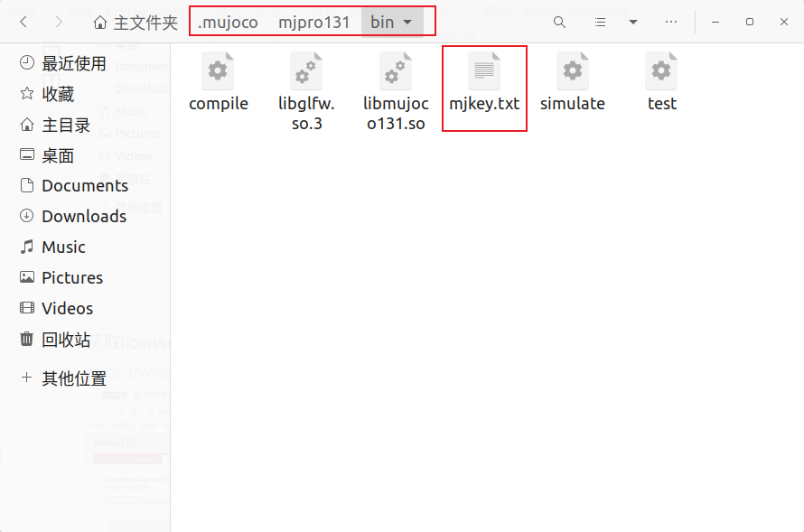Click the simulate file name label

pyautogui.click(x=573, y=104)
